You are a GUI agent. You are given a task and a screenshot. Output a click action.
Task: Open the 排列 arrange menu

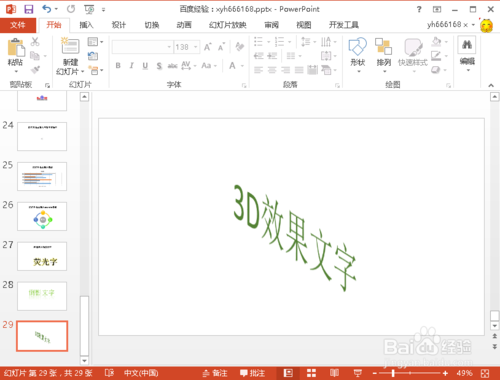[x=383, y=55]
